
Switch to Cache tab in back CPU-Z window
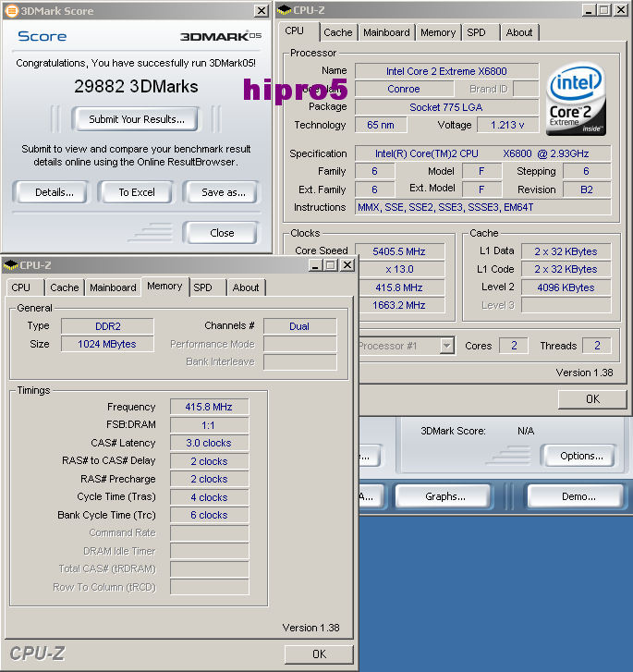coord(337,32)
